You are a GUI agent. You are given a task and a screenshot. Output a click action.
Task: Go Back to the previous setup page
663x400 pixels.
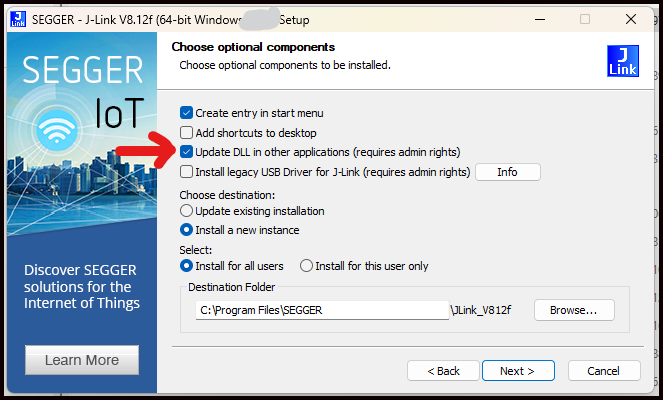443,371
